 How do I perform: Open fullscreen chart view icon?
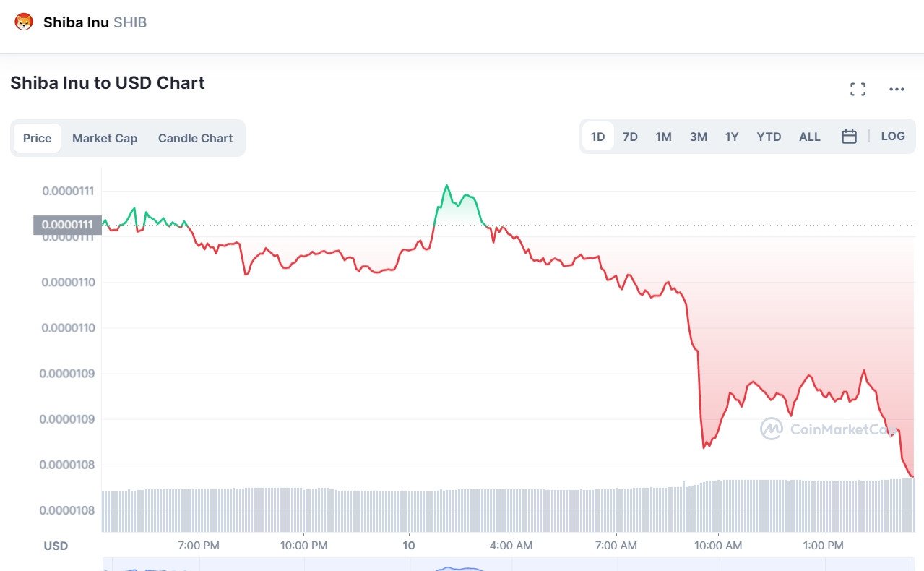point(858,90)
